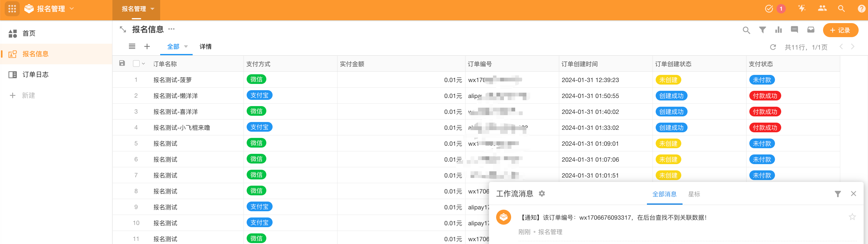868x244 pixels.
Task: Close the workflow messages panel
Action: (854, 193)
